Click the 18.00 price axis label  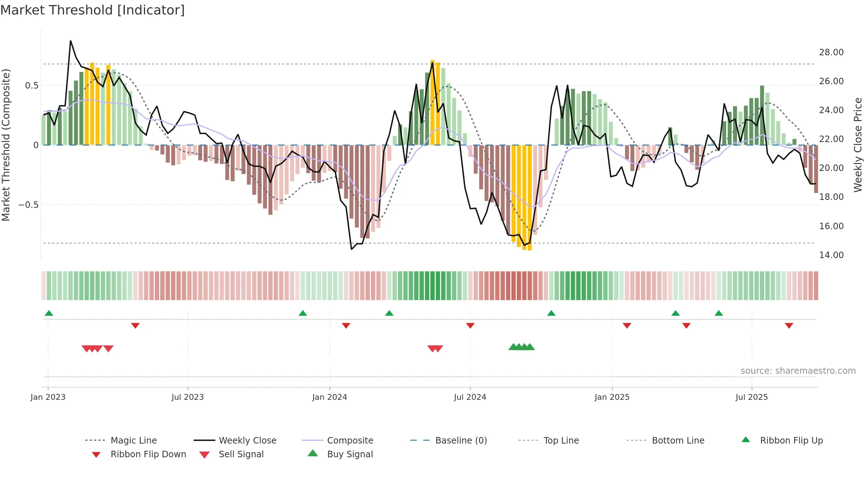click(831, 197)
